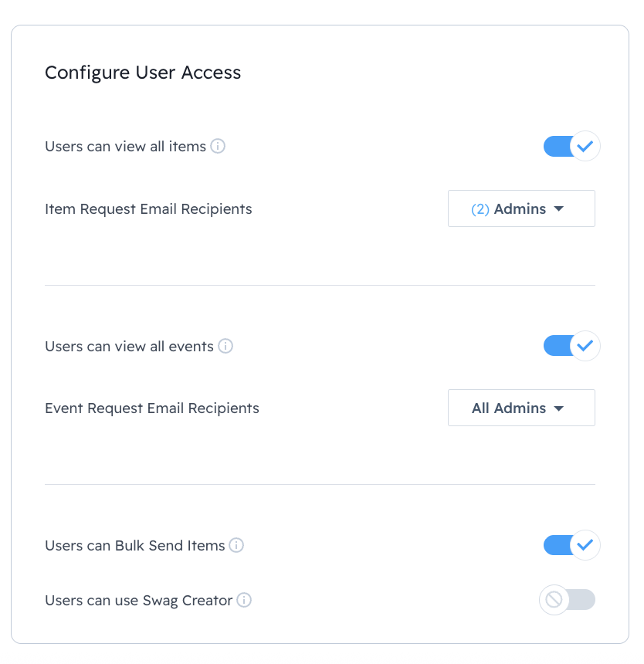This screenshot has width=644, height=664.
Task: Click the "Event Request Email Recipients" label
Action: [152, 408]
